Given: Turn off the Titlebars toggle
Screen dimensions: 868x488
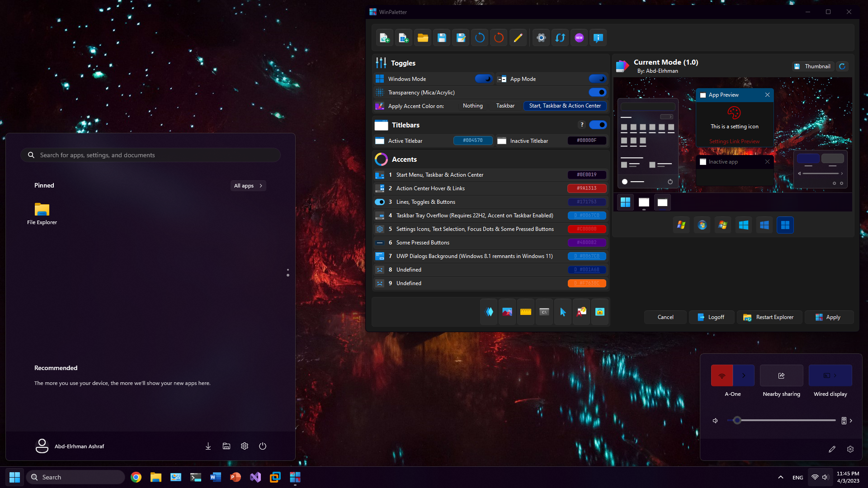Looking at the screenshot, I should tap(597, 125).
